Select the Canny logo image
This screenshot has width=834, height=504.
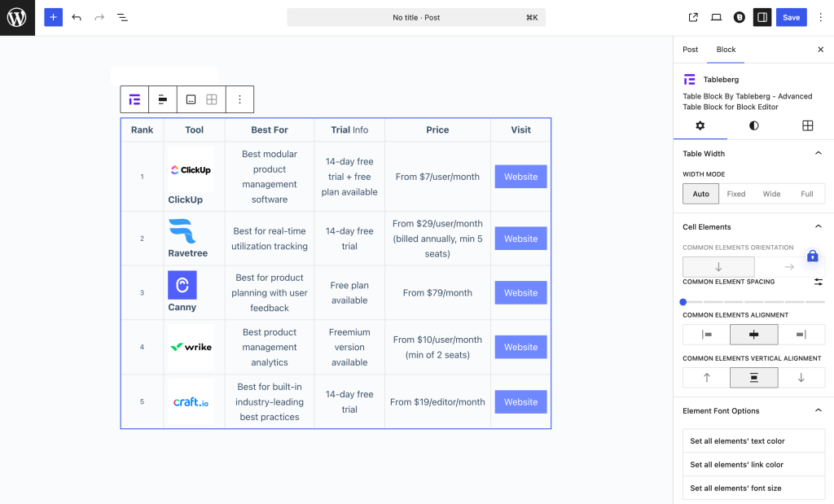click(182, 285)
